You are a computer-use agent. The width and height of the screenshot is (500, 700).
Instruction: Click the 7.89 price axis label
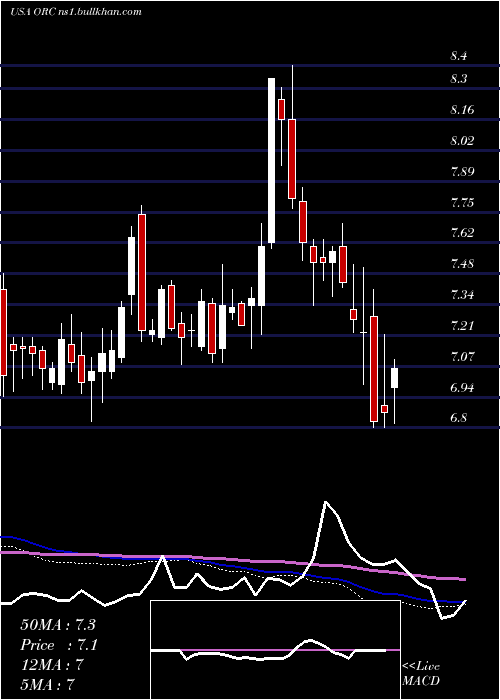pos(462,172)
